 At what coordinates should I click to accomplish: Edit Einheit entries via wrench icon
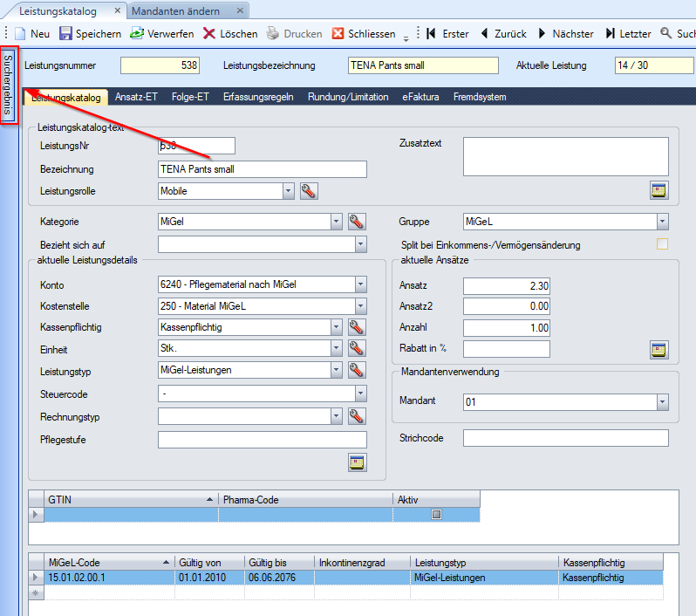[x=357, y=349]
